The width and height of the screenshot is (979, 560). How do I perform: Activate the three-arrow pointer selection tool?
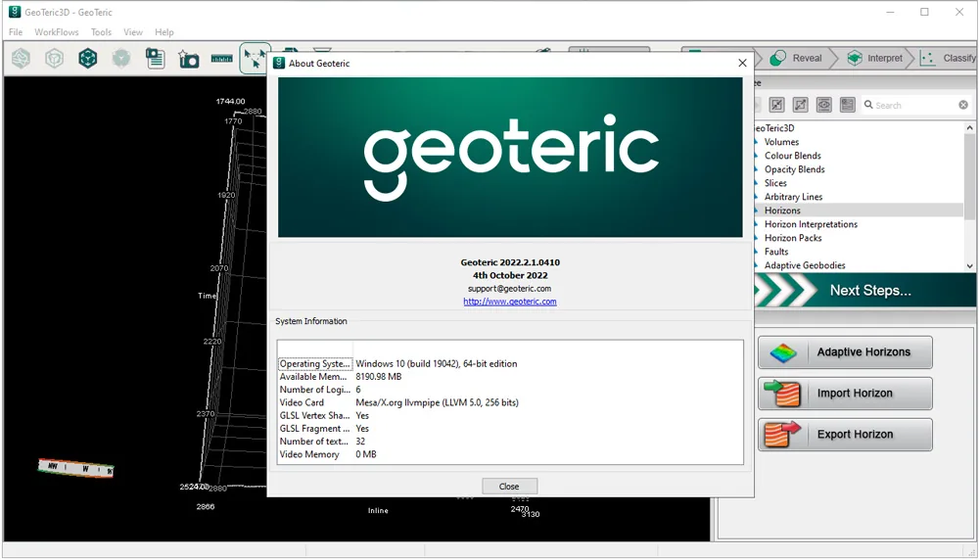coord(255,59)
